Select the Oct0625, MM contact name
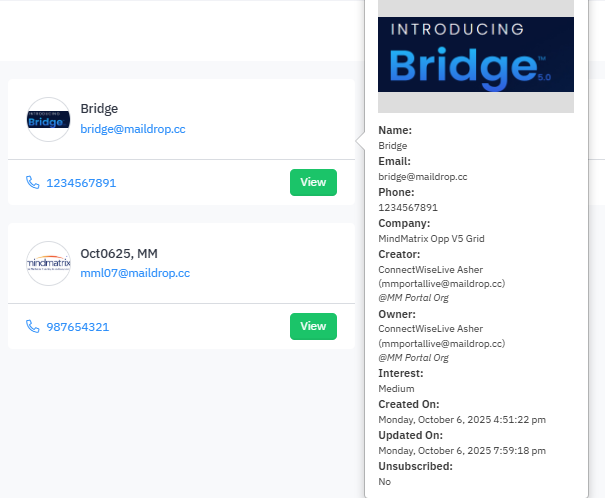The height and width of the screenshot is (498, 605). [119, 253]
